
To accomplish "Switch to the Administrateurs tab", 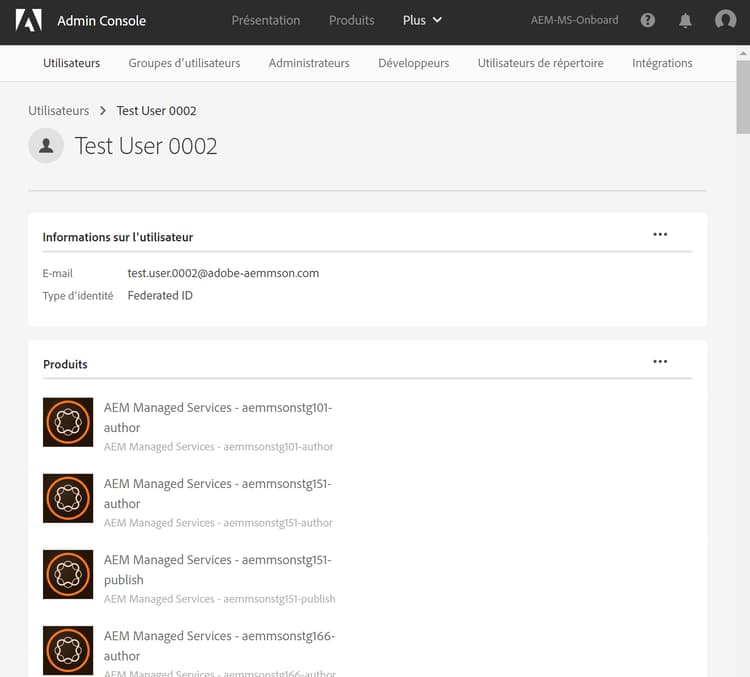I will coord(309,63).
